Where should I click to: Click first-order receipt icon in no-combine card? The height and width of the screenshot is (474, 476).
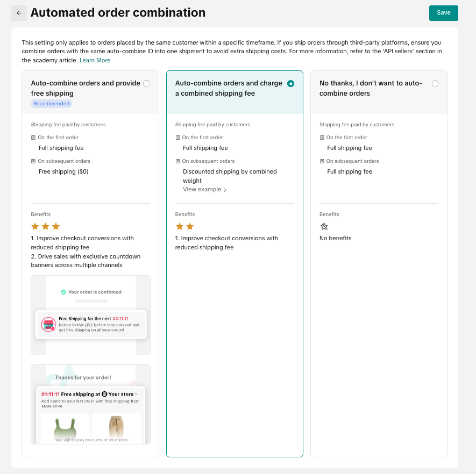[x=322, y=138]
